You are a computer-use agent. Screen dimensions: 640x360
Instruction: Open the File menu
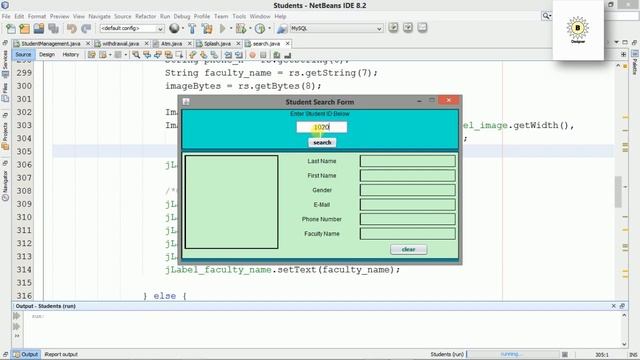[x=6, y=16]
